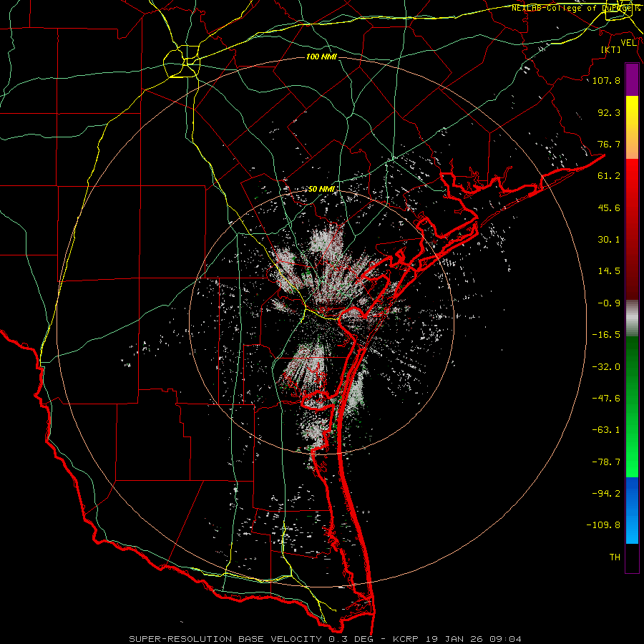
Task: Click the 92.3 velocity scale label
Action: (609, 112)
